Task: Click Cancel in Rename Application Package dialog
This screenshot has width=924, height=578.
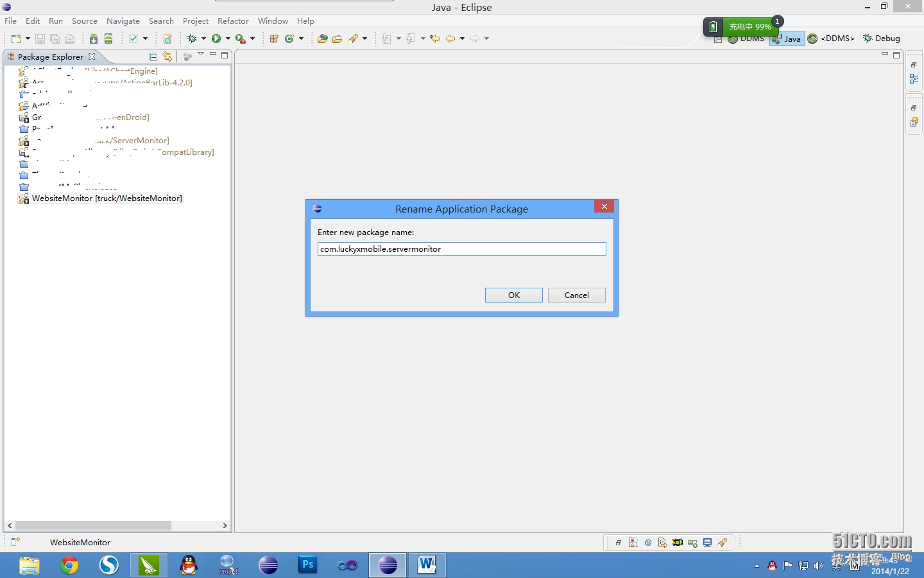Action: tap(577, 295)
